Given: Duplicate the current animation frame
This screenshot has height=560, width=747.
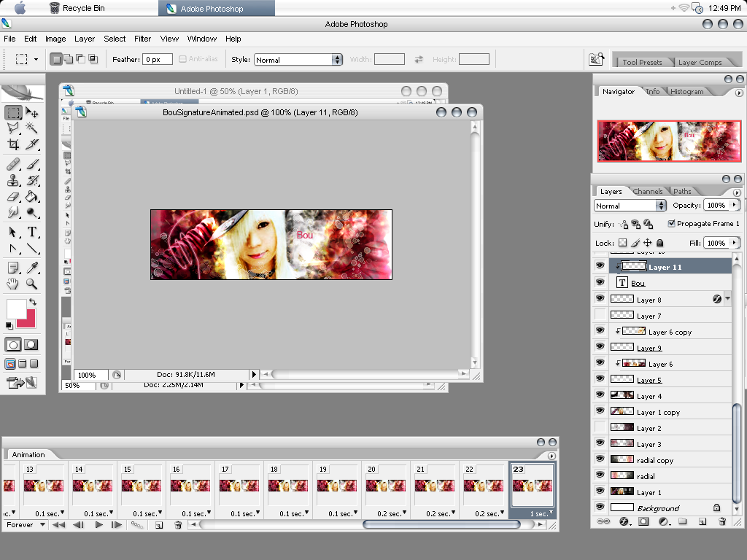Looking at the screenshot, I should click(159, 525).
